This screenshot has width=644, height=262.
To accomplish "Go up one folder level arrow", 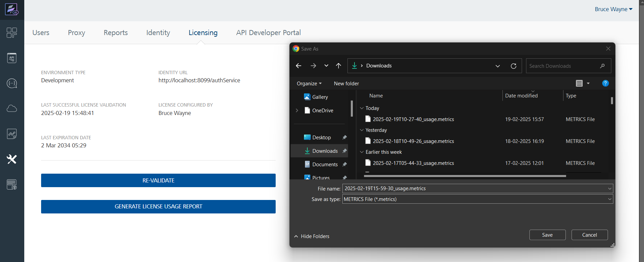I will tap(338, 66).
